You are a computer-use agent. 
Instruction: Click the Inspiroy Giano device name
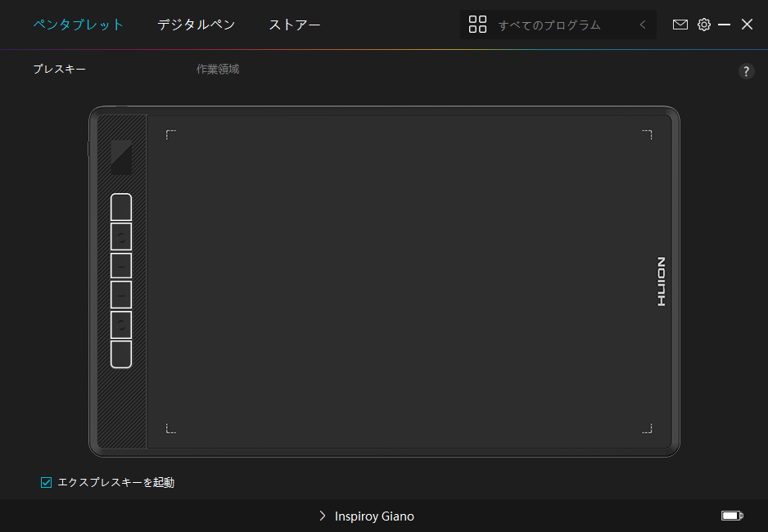coord(374,516)
